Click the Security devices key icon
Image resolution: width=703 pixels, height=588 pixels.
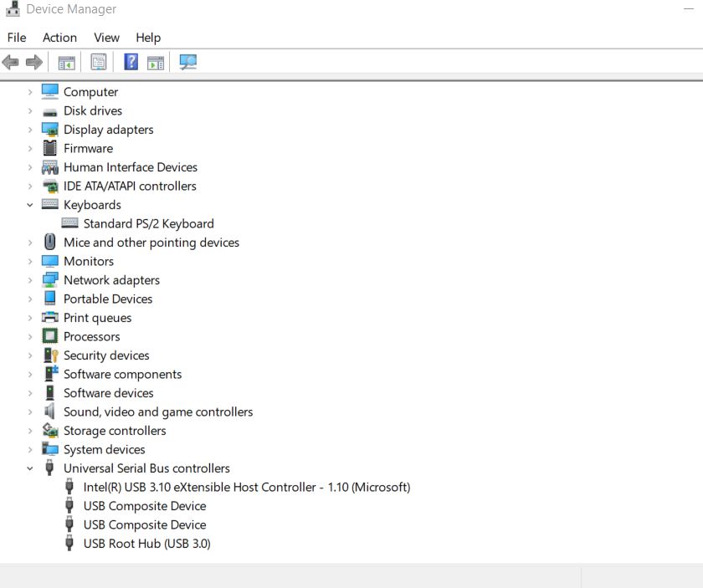(51, 355)
